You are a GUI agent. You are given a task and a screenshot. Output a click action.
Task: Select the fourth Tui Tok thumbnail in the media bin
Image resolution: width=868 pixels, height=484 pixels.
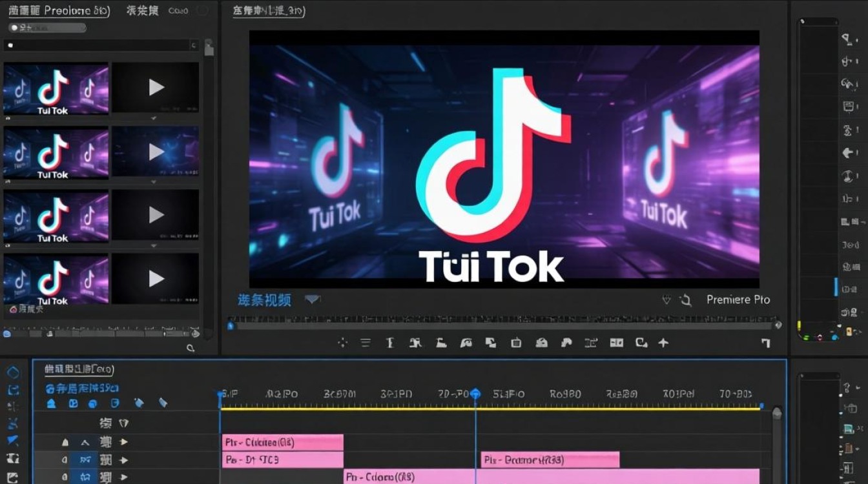(56, 279)
